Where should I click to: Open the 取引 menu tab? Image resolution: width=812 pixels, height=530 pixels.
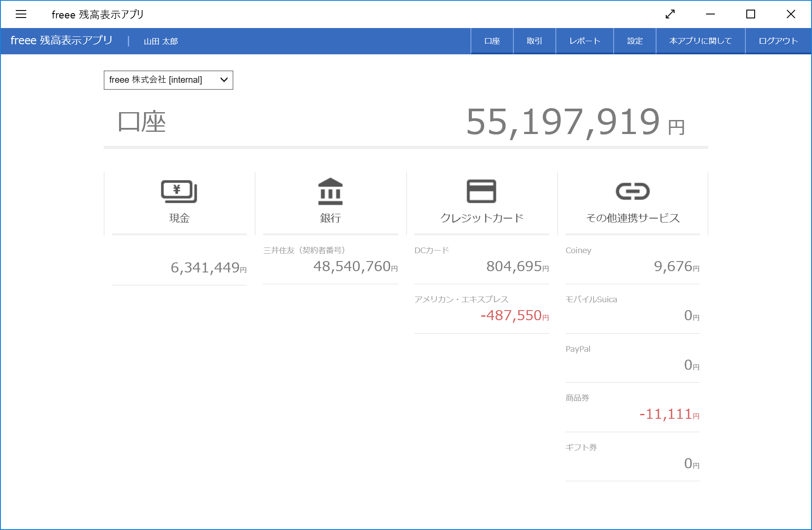pyautogui.click(x=534, y=41)
